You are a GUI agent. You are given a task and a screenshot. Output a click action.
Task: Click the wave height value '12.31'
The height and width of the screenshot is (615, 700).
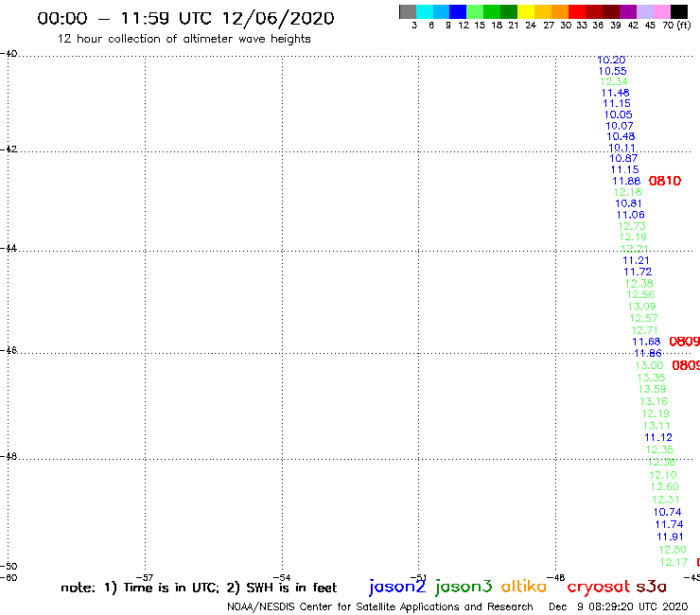pyautogui.click(x=666, y=500)
